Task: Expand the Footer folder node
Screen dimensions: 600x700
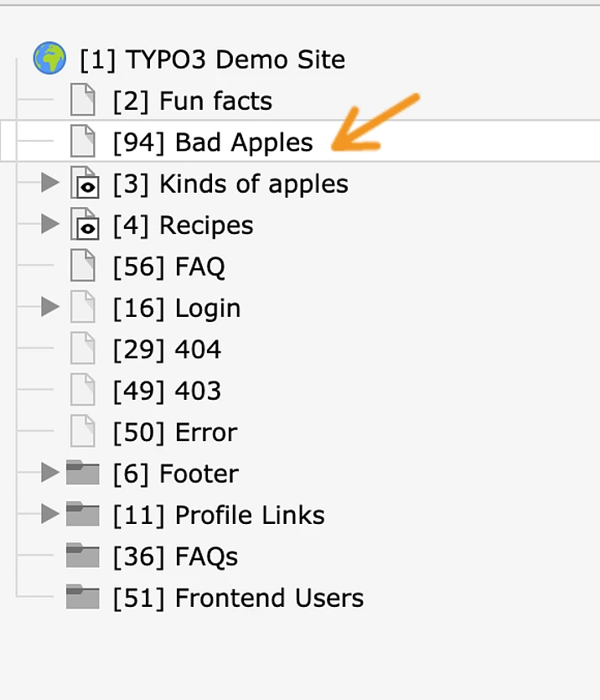Action: (x=50, y=473)
